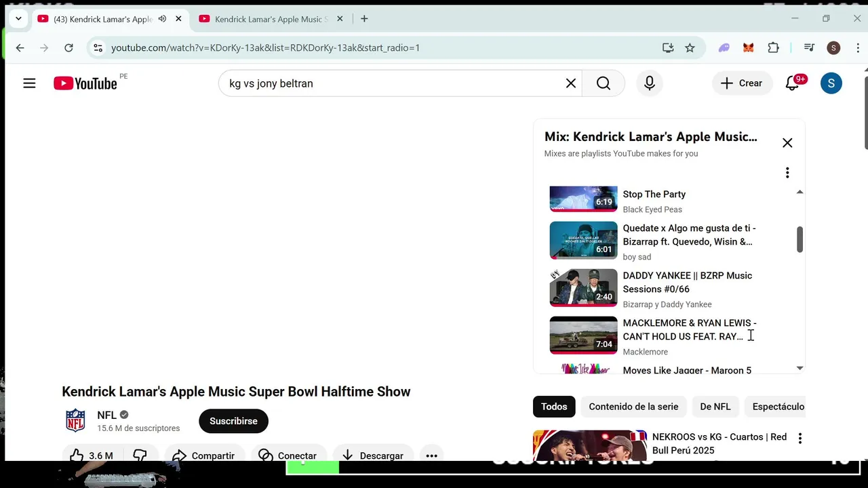Image resolution: width=868 pixels, height=488 pixels.
Task: Go back to previous page
Action: coord(20,47)
